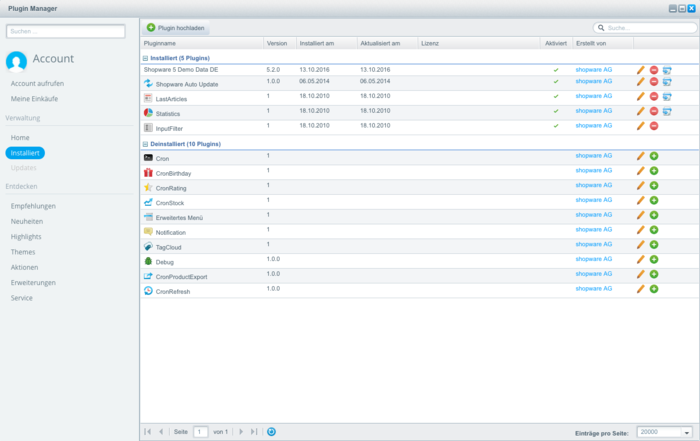Click the Account avatar icon
This screenshot has width=700, height=441.
click(x=17, y=61)
